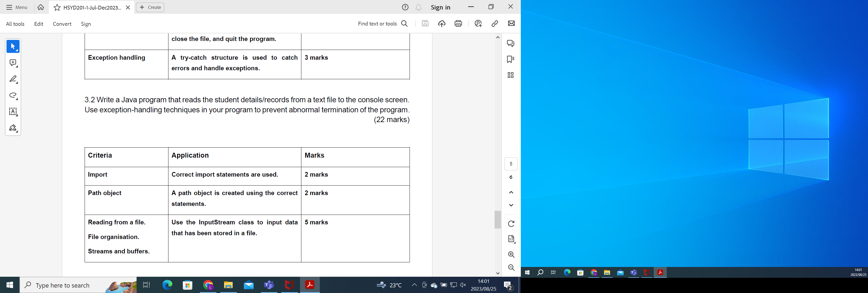Select the arrow selection tool

coord(13,47)
